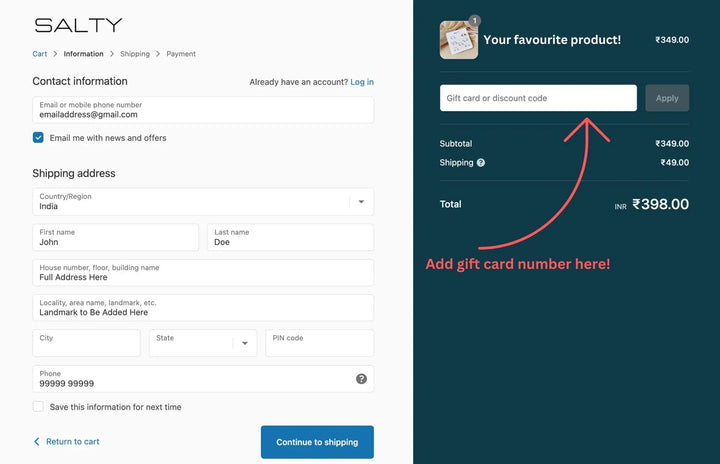720x464 pixels.
Task: Click the quantity badge on product image
Action: click(x=474, y=20)
